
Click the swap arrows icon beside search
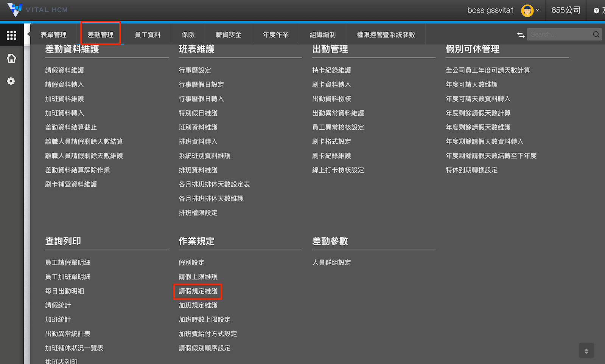click(x=521, y=35)
